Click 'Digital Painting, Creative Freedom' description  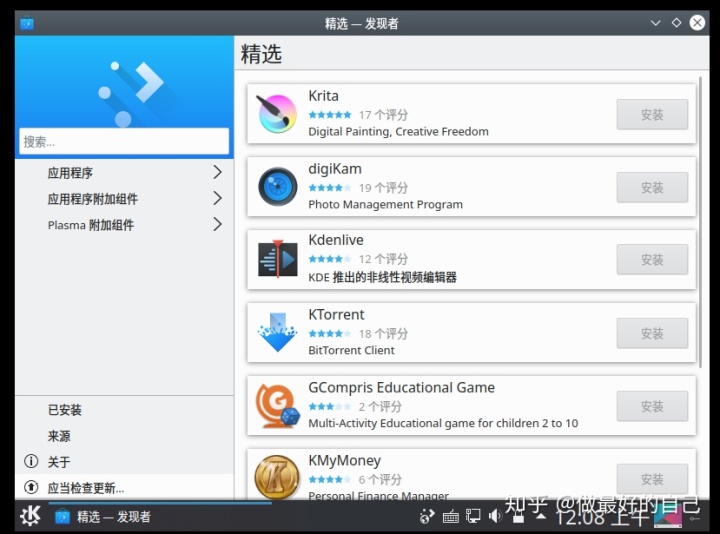[x=398, y=132]
